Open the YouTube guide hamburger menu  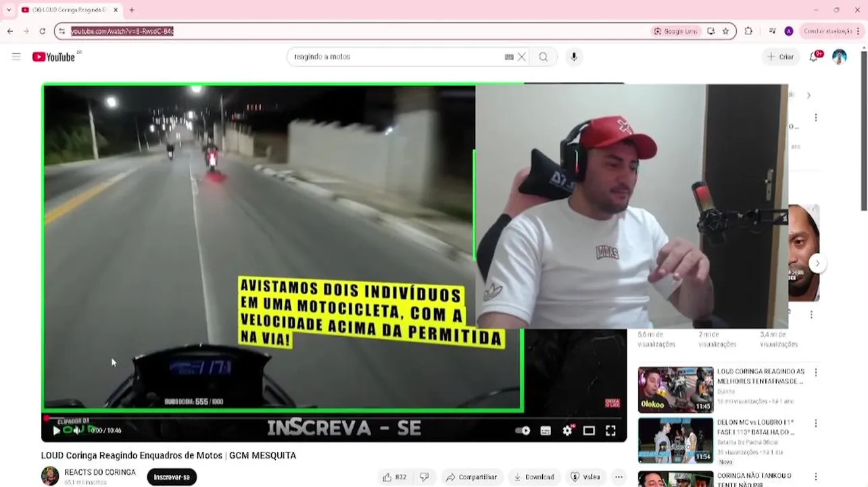[16, 57]
